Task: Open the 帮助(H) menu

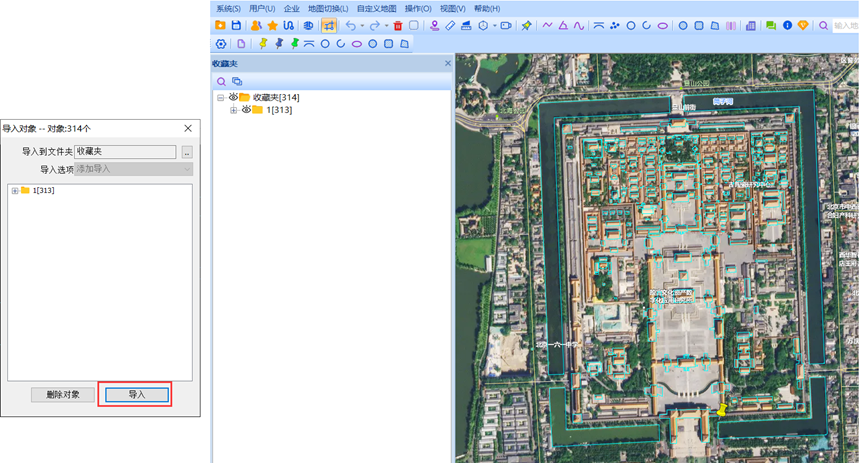Action: click(487, 9)
